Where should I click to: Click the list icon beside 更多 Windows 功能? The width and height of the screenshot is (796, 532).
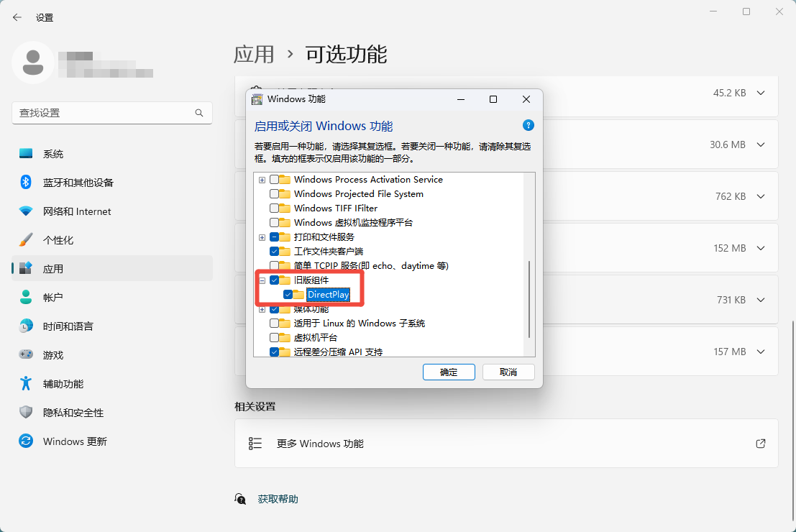[255, 444]
